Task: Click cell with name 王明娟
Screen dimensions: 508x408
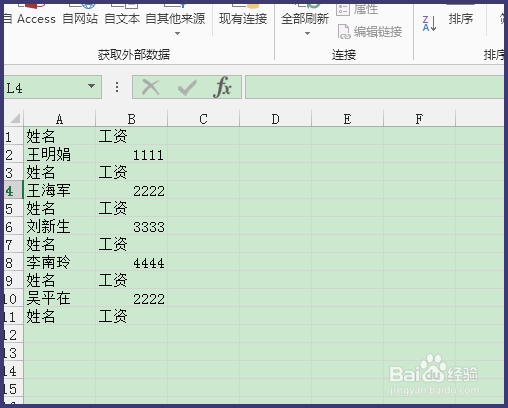Action: coord(60,154)
